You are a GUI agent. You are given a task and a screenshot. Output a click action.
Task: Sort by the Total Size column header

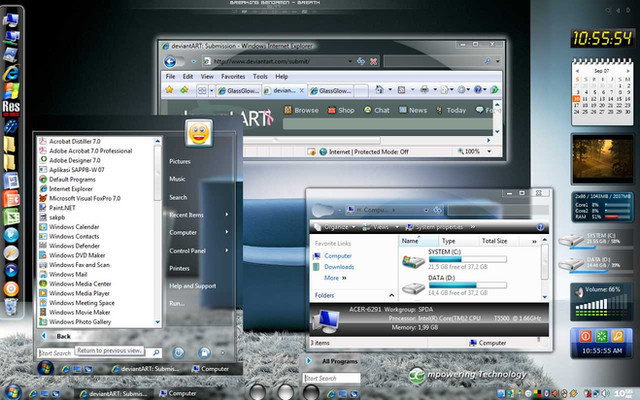(x=494, y=241)
